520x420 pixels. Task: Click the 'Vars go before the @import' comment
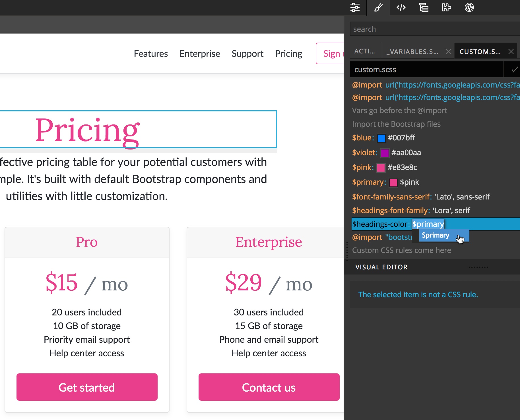coord(399,110)
